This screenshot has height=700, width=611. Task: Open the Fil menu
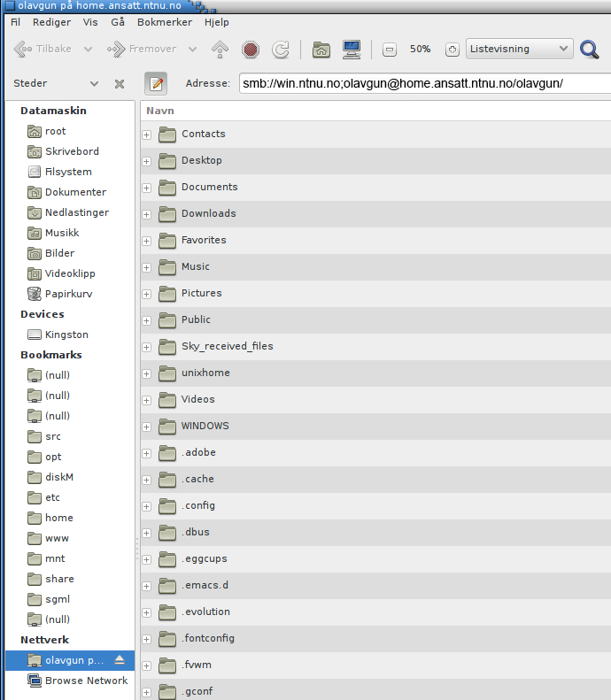(16, 22)
